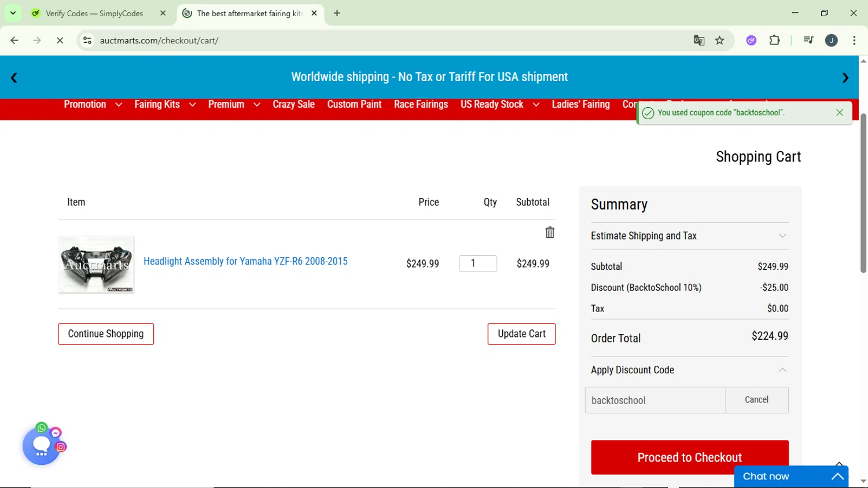Open the Instagram chat icon
This screenshot has width=868, height=488.
pos(61,447)
